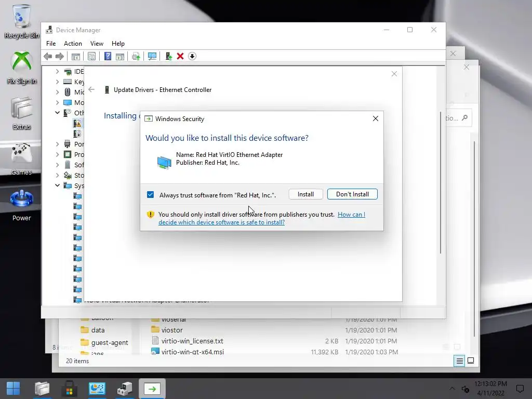Collapse the System devices tree node
Screen dimensions: 532x399
point(57,185)
